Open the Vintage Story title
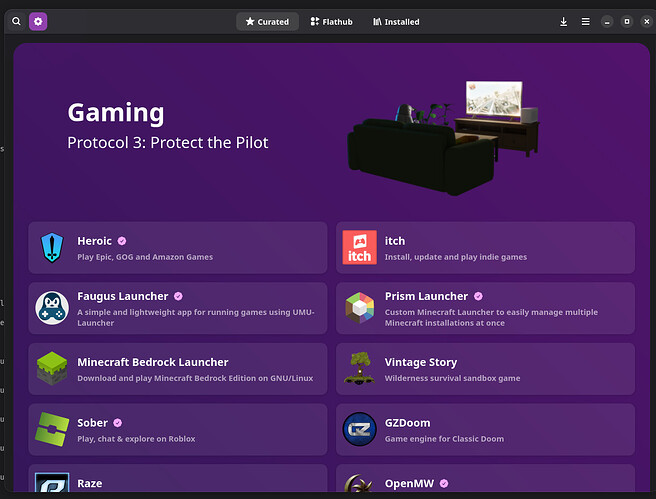Viewport: 656px width, 499px height. tap(421, 362)
